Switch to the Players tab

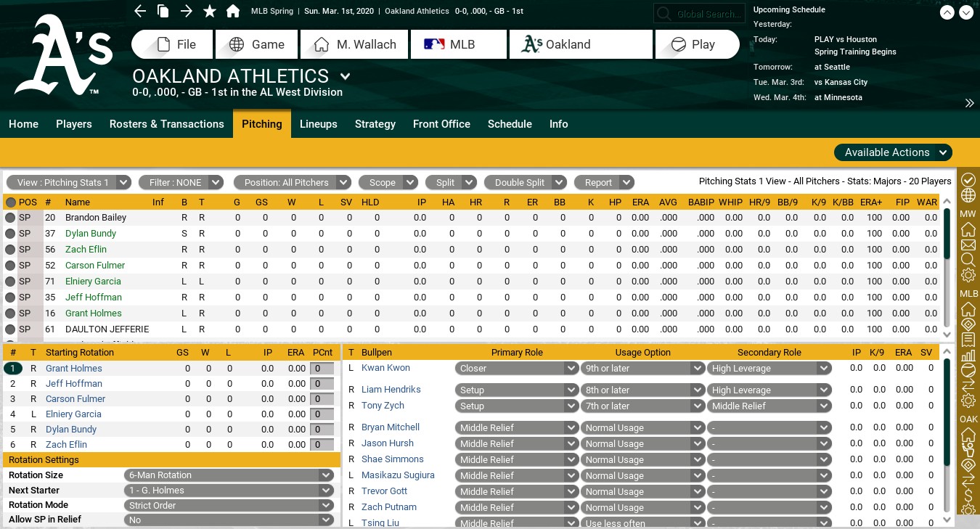coord(74,124)
